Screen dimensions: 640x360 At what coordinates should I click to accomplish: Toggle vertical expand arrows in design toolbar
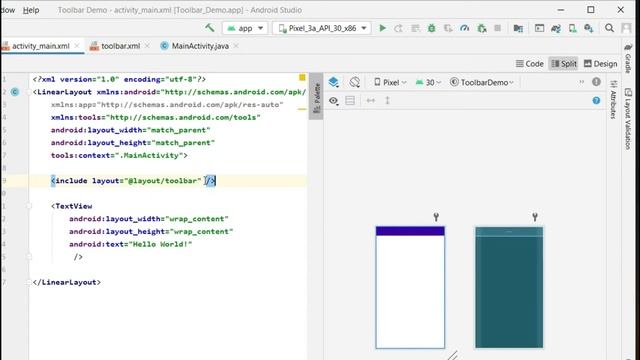[x=387, y=100]
